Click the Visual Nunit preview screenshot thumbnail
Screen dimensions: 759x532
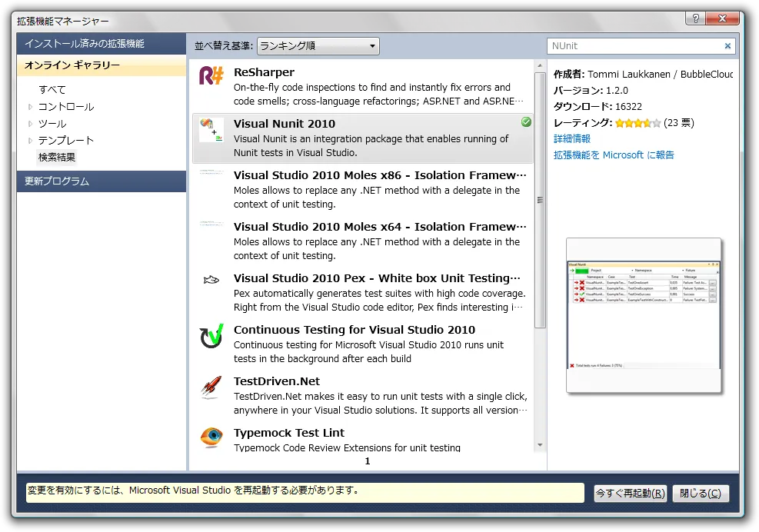(644, 315)
